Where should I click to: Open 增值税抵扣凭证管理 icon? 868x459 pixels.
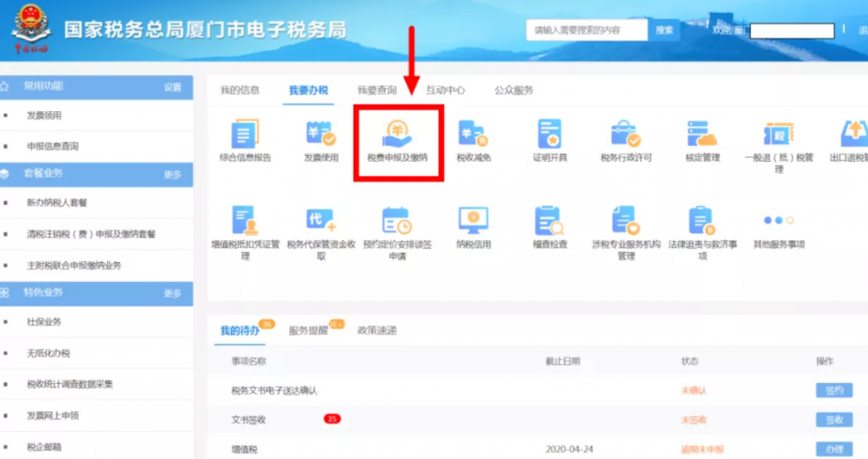[x=245, y=222]
